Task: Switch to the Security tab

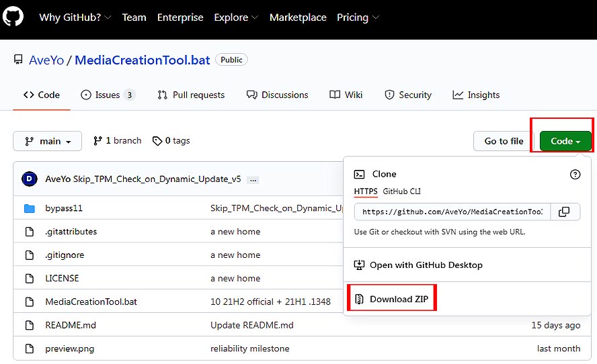Action: tap(408, 95)
